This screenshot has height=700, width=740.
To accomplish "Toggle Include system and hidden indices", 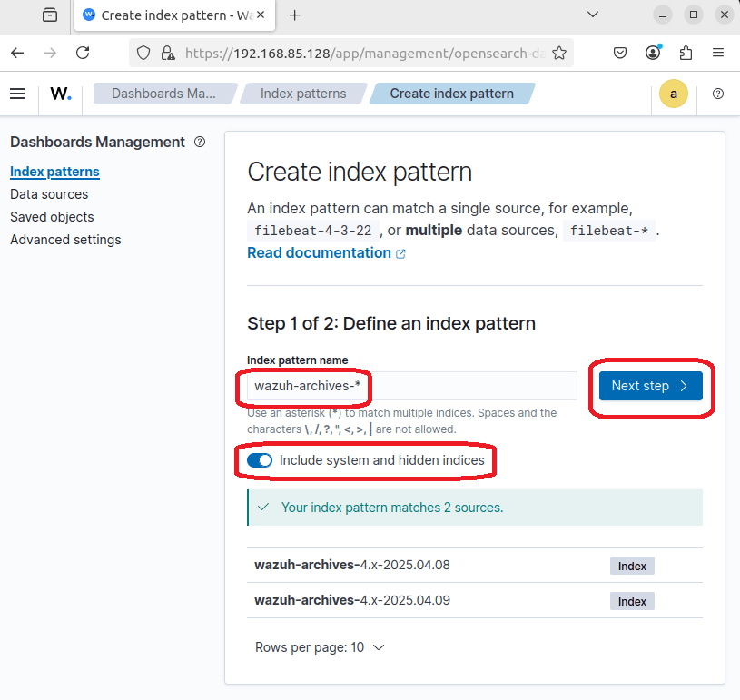I will tap(260, 460).
